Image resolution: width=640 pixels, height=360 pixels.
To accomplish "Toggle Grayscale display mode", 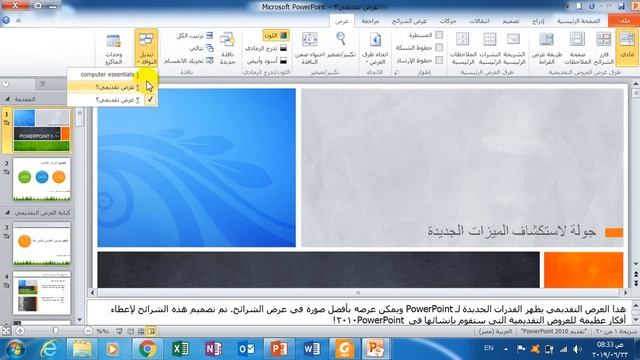I will (267, 48).
